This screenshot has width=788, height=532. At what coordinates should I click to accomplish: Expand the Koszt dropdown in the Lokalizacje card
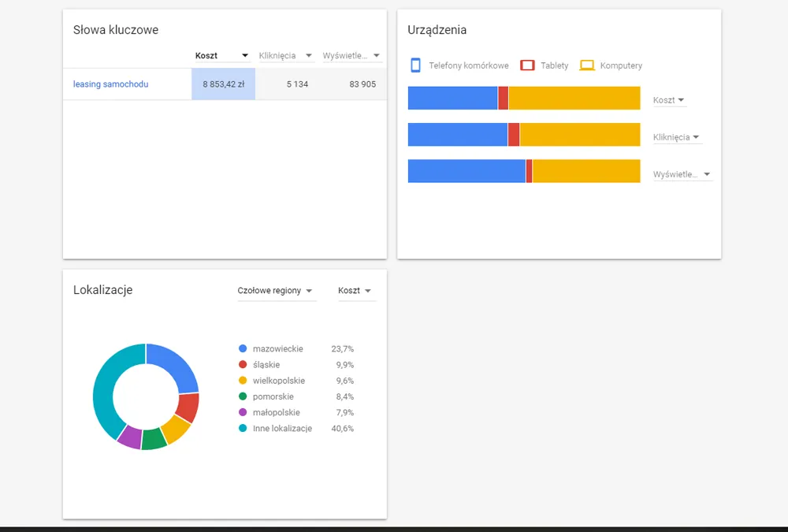[355, 291]
